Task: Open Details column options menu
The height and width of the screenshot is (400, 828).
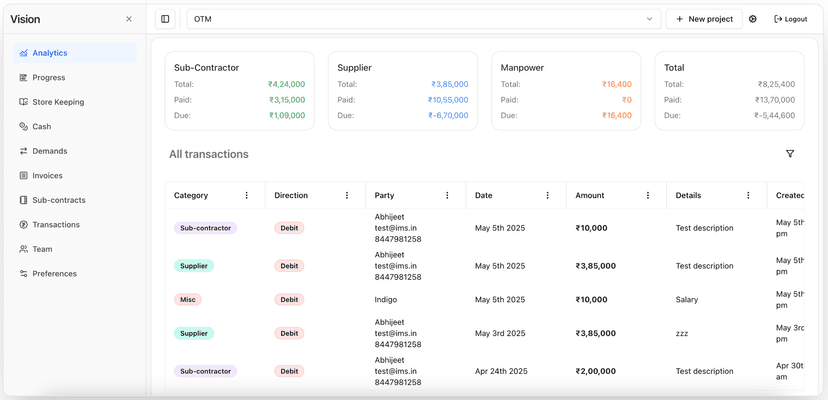Action: 748,196
